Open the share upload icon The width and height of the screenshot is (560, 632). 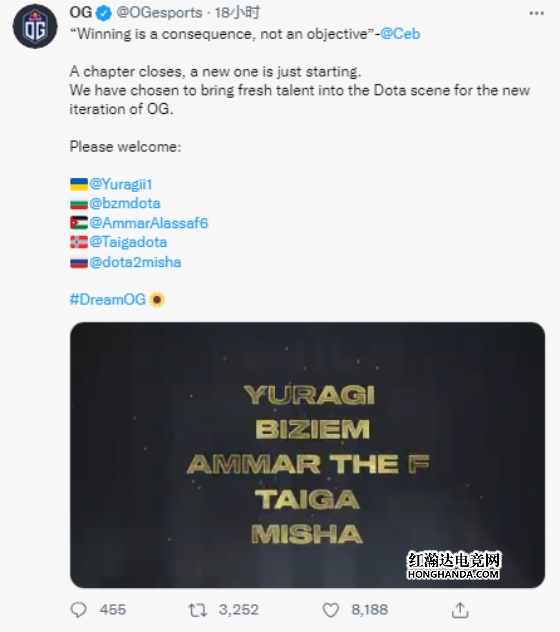coord(460,610)
